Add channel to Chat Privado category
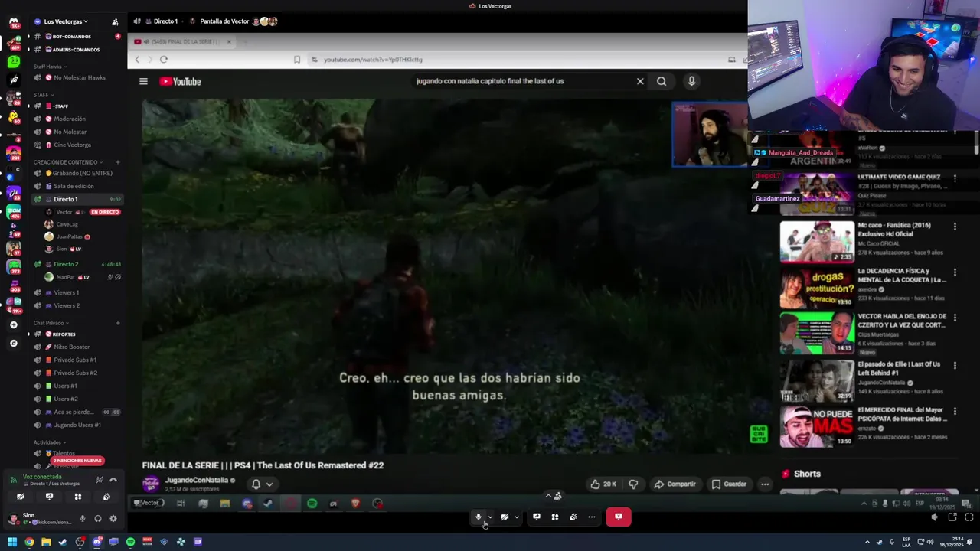980x551 pixels. [117, 323]
